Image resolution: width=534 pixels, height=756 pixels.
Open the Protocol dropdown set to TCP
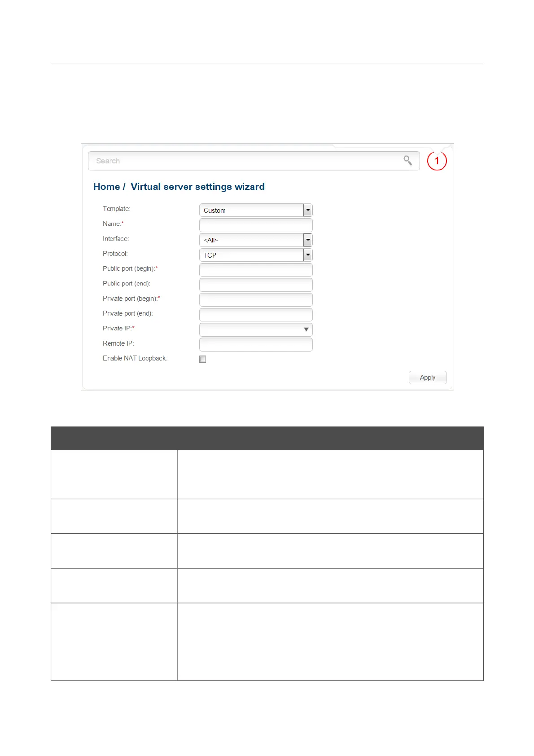pos(256,255)
